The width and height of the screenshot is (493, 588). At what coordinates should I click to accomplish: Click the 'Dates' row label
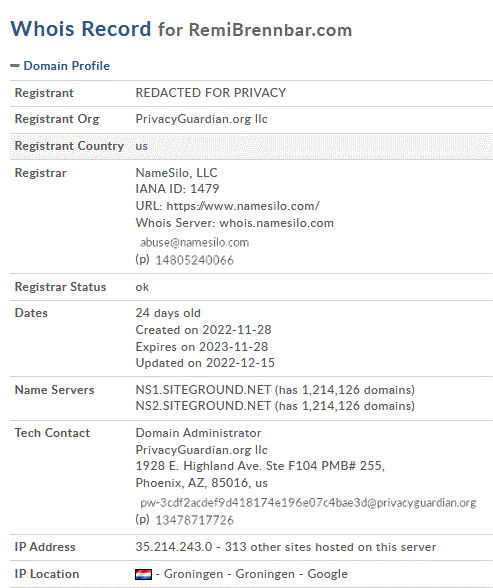[31, 313]
